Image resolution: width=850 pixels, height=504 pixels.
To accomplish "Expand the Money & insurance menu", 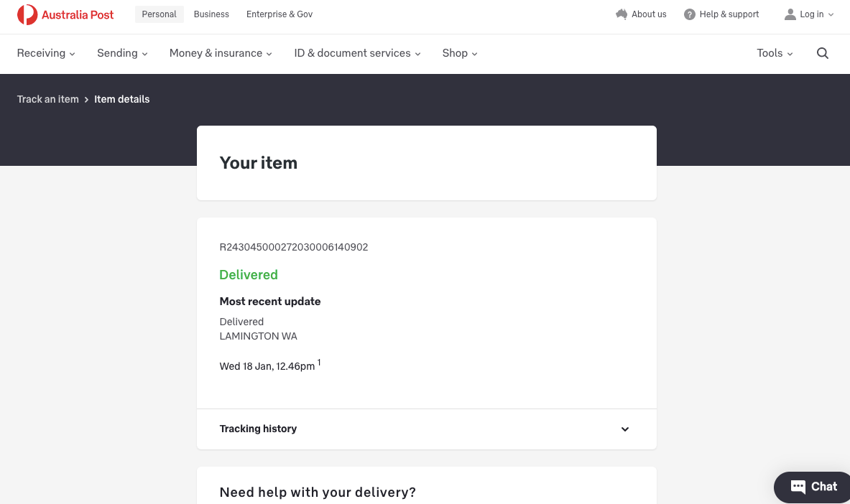I will [221, 53].
